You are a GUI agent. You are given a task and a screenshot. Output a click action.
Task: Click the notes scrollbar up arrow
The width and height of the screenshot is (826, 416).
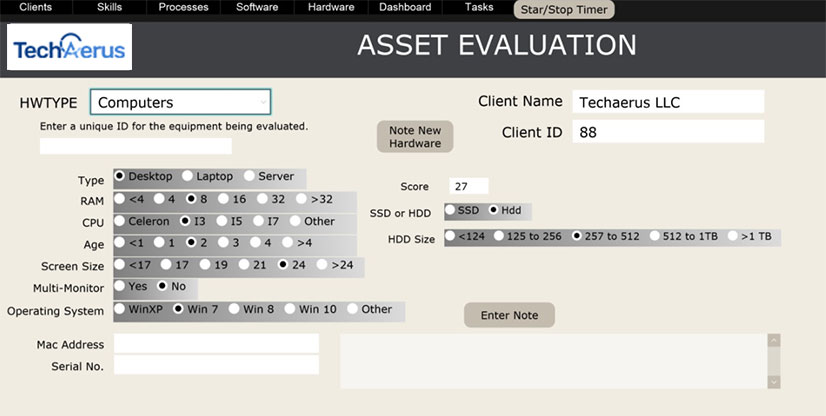click(773, 341)
